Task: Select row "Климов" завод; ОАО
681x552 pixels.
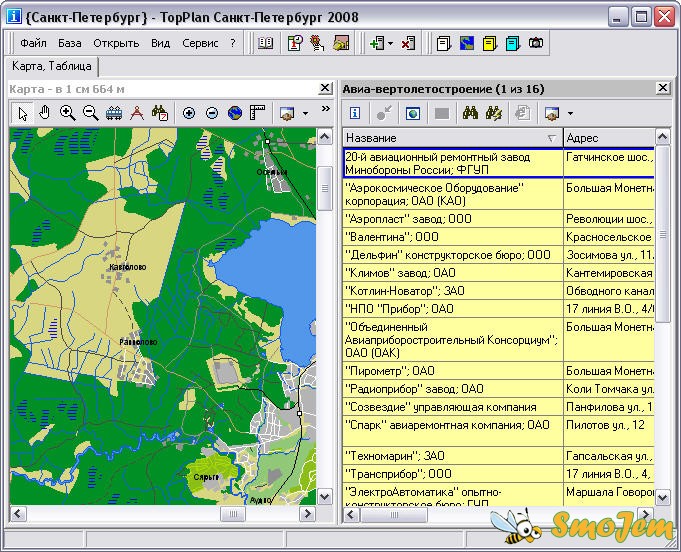Action: click(x=499, y=273)
